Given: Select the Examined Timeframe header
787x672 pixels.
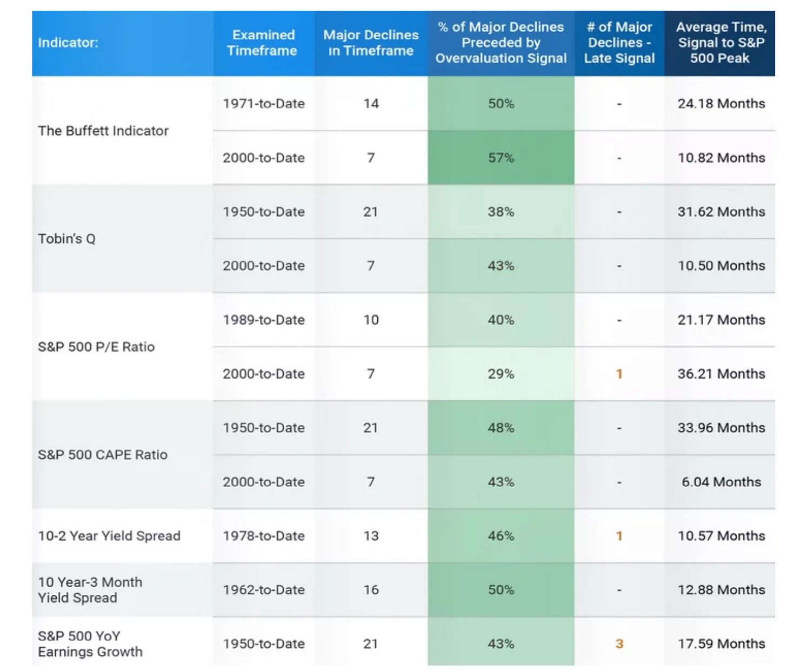Looking at the screenshot, I should tap(263, 43).
